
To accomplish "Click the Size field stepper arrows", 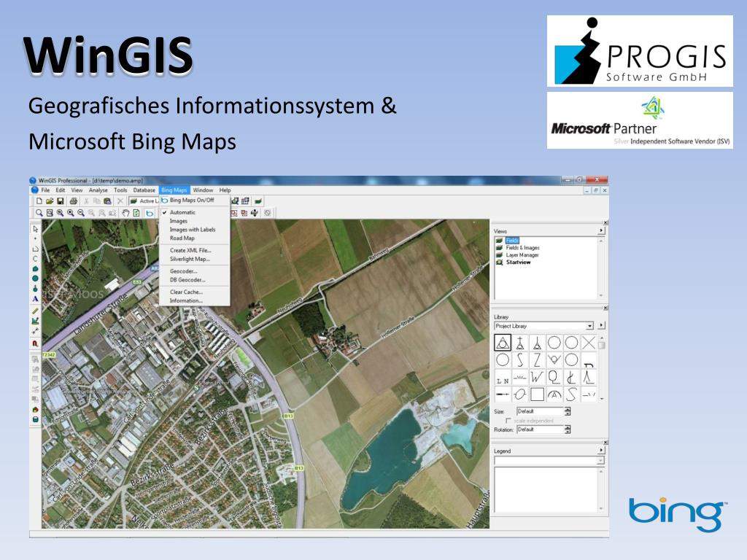I will pos(568,411).
